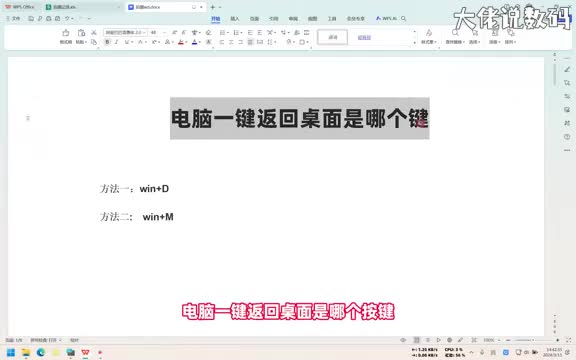This screenshot has width=576, height=360.
Task: Click the globe web layout icon in status bar
Action: [x=449, y=340]
